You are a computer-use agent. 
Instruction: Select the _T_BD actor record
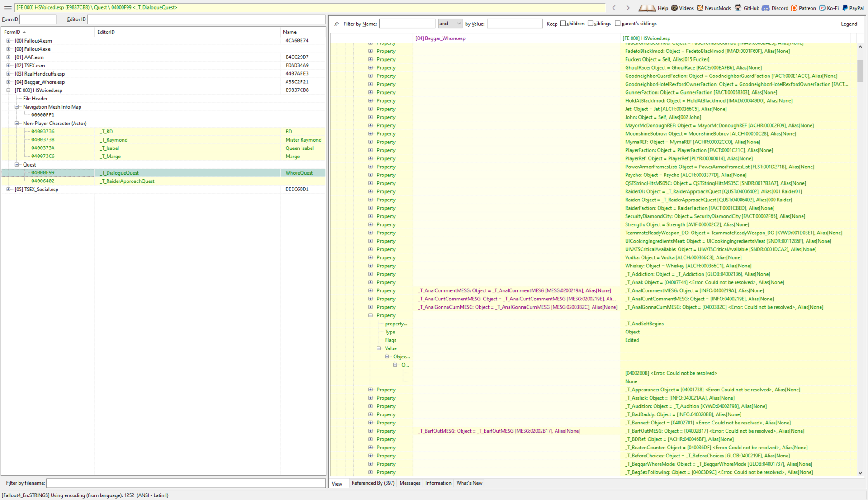(x=163, y=132)
